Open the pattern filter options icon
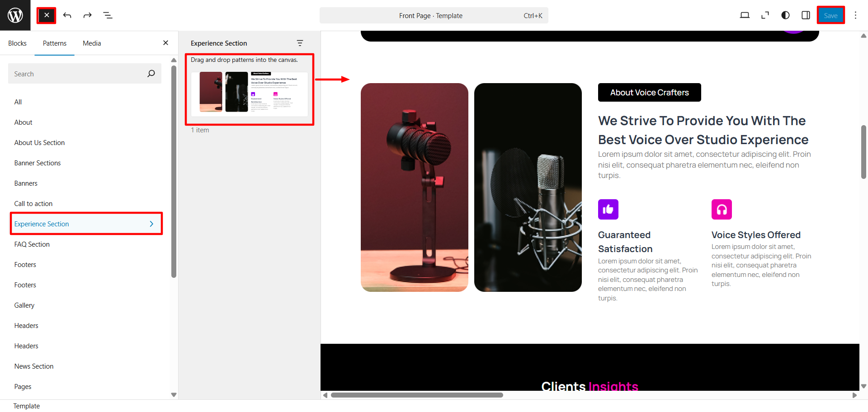Screen dimensions: 868x412 [x=300, y=43]
